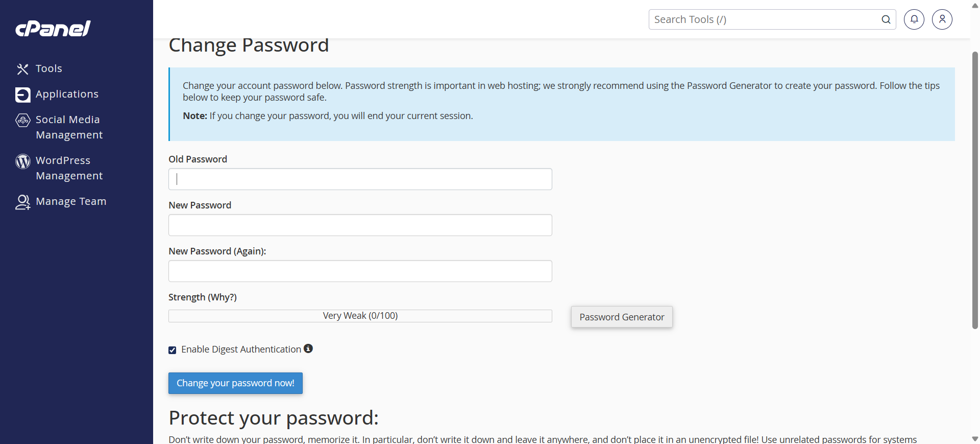The width and height of the screenshot is (980, 444).
Task: Click the Applications icon in sidebar
Action: coord(22,95)
